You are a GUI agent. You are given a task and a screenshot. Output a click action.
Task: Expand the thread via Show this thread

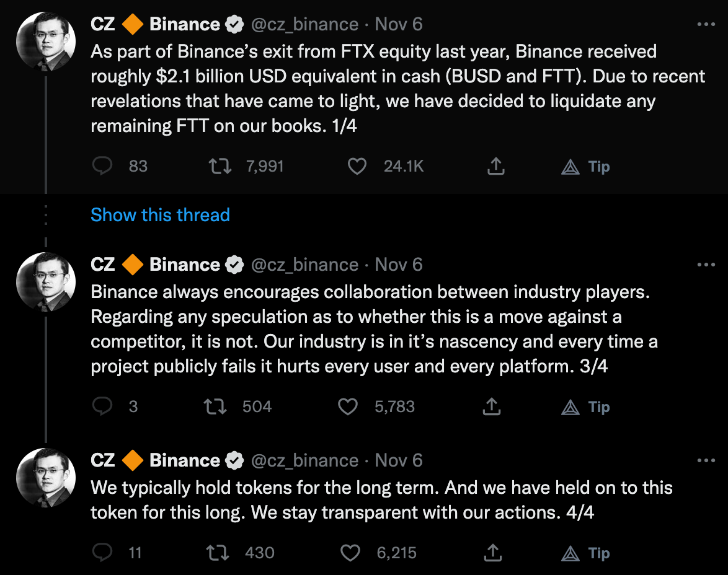[160, 215]
